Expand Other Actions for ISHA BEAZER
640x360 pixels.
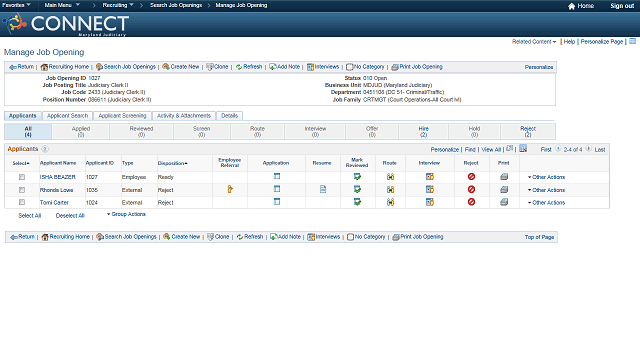pos(547,177)
